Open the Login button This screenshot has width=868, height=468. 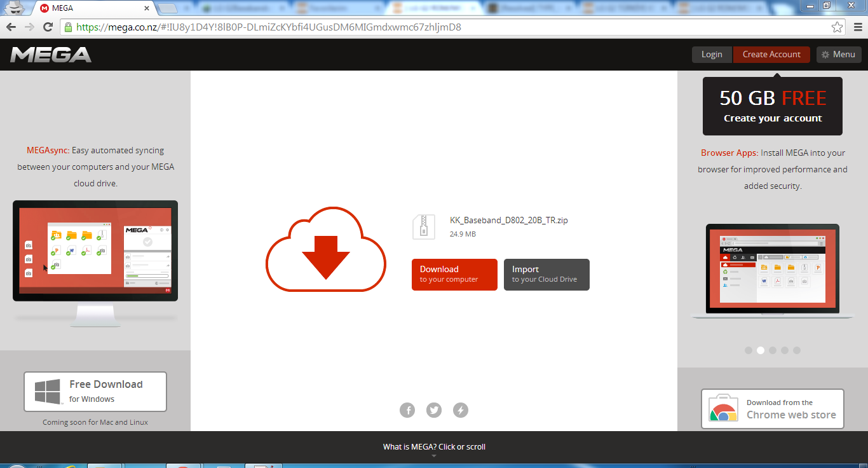pos(712,55)
